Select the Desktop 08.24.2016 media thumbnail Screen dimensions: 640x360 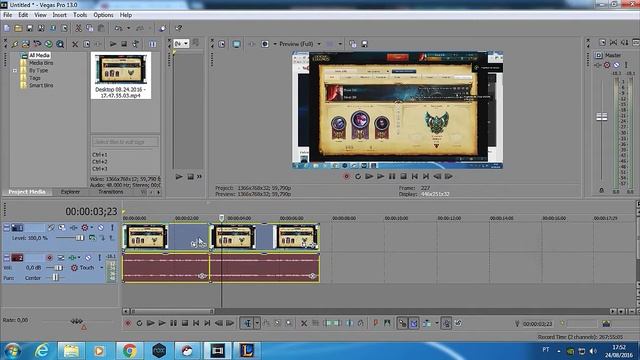coord(121,76)
